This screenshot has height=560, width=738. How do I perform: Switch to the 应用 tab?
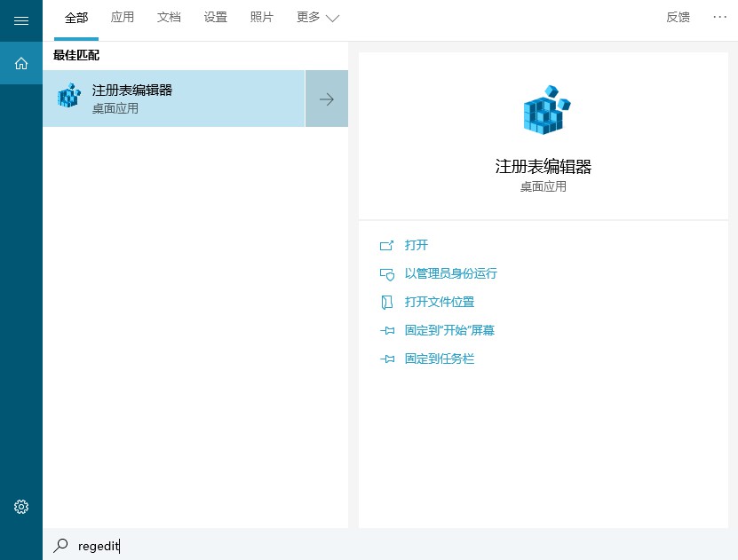coord(123,18)
